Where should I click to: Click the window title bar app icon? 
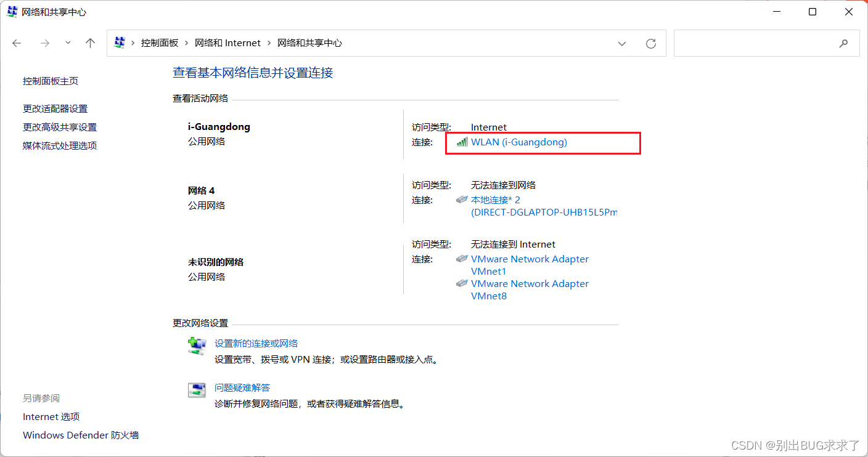click(12, 12)
